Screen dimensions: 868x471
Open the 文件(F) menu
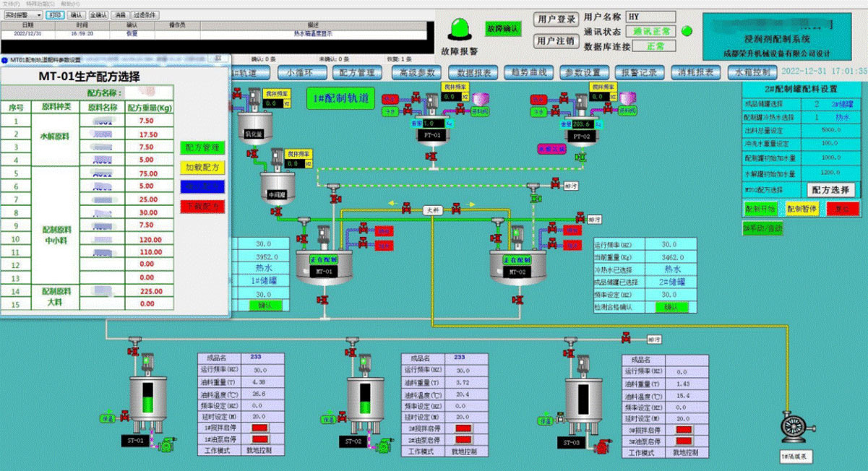tap(12, 4)
